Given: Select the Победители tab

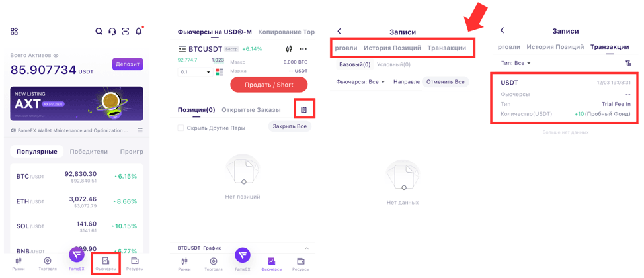Looking at the screenshot, I should (x=89, y=152).
